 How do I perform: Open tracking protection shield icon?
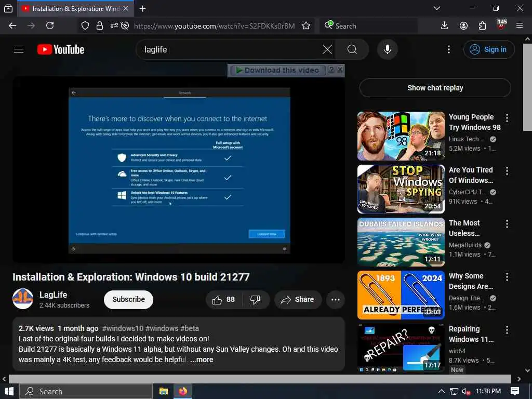point(85,26)
